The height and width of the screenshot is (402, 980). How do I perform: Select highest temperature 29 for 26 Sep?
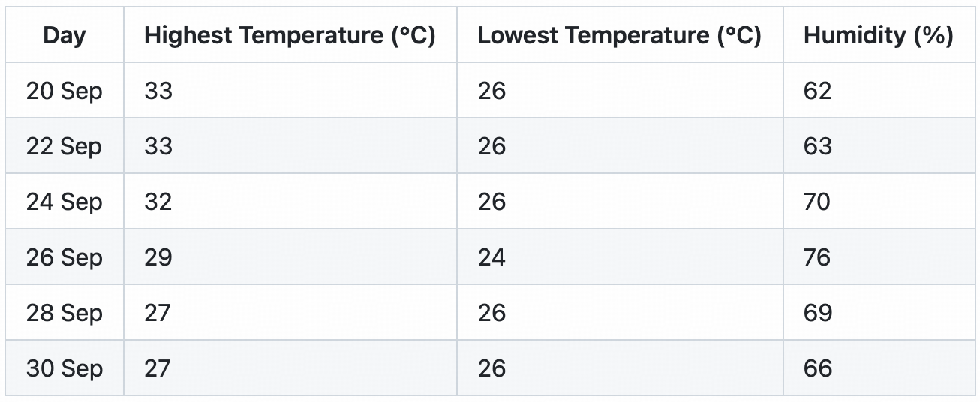pyautogui.click(x=158, y=257)
